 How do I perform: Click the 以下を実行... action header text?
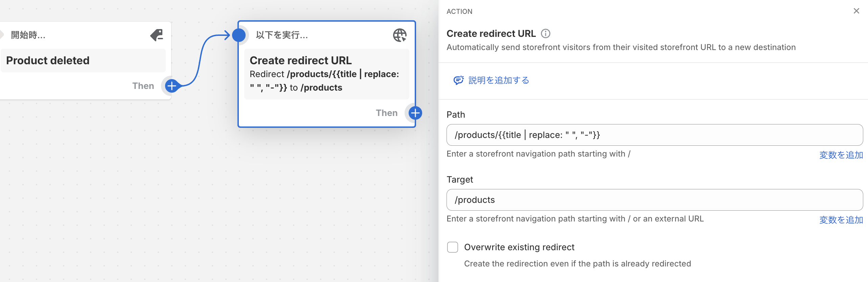point(282,35)
